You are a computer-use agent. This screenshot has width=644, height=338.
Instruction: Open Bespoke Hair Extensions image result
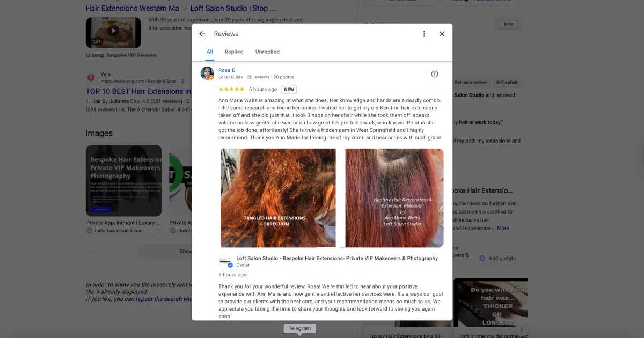pos(124,181)
